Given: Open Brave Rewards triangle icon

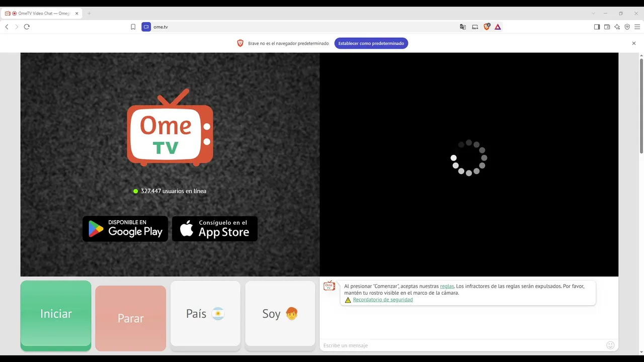Looking at the screenshot, I should (498, 27).
